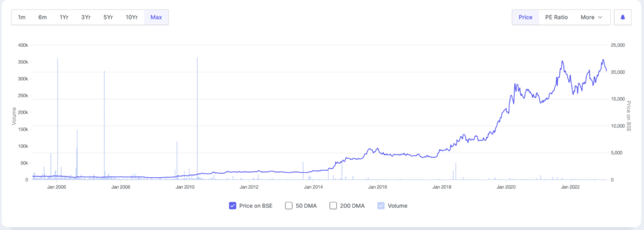Choose the 10Yr time range
This screenshot has height=230, width=644.
coord(132,17)
